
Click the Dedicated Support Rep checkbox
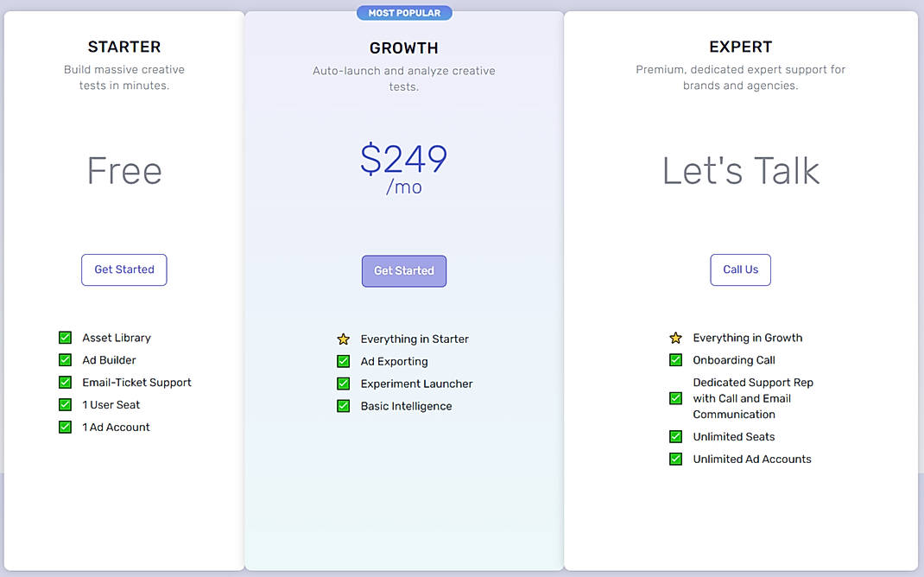[x=675, y=398]
